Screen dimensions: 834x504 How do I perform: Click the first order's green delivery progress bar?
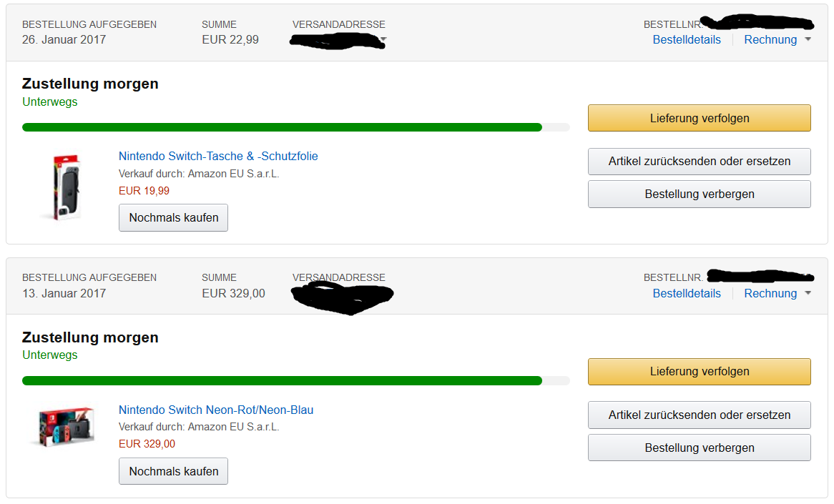click(282, 127)
